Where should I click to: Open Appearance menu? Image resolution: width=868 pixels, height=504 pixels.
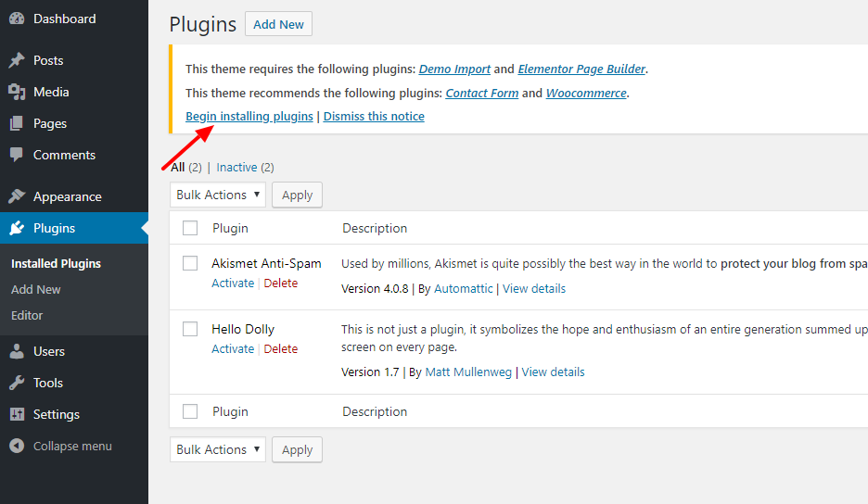pos(74,196)
